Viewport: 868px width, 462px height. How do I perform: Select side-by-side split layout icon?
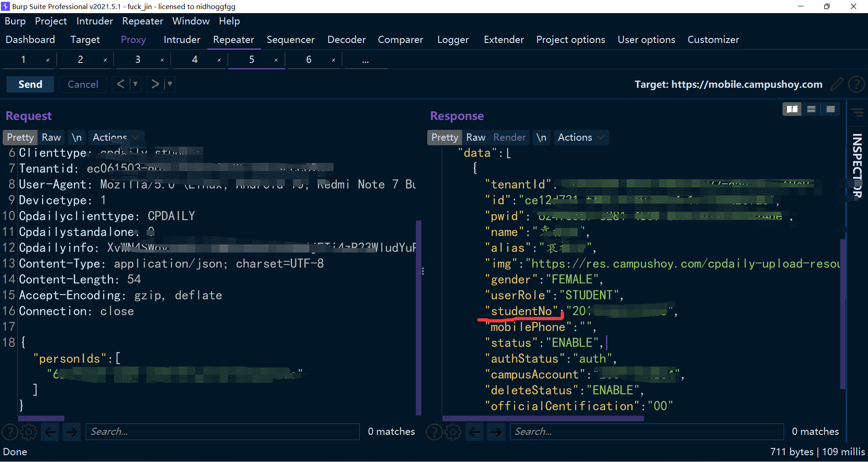coord(792,109)
